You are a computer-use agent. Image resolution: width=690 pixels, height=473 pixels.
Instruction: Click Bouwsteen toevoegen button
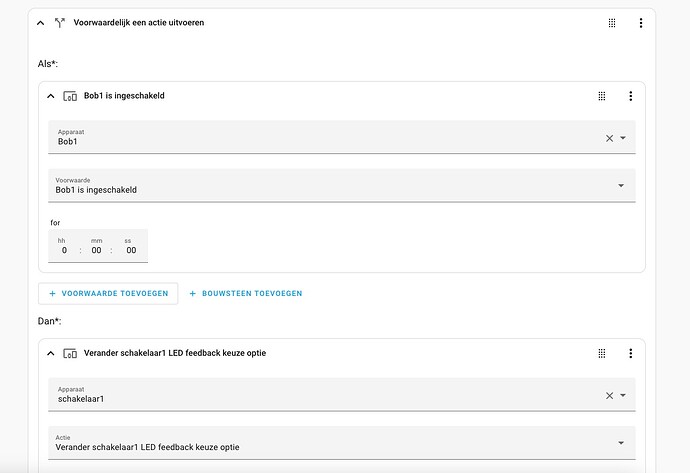pos(246,293)
